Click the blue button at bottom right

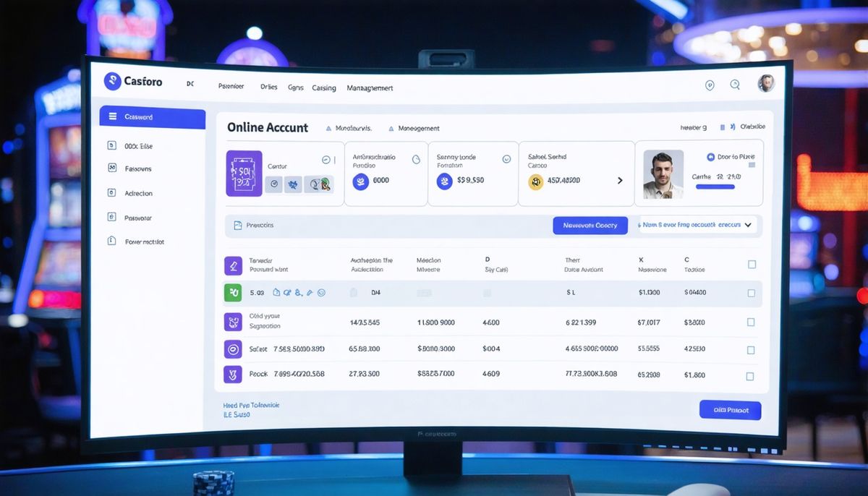coord(730,410)
